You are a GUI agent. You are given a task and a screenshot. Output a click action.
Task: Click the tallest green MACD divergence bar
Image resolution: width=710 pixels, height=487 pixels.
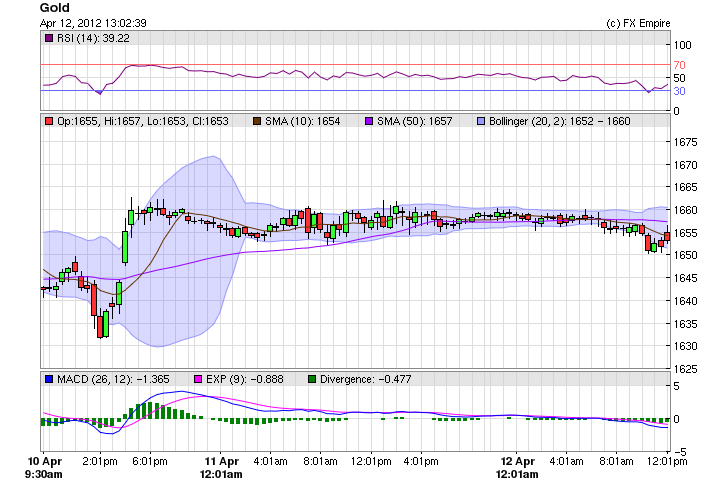click(151, 410)
